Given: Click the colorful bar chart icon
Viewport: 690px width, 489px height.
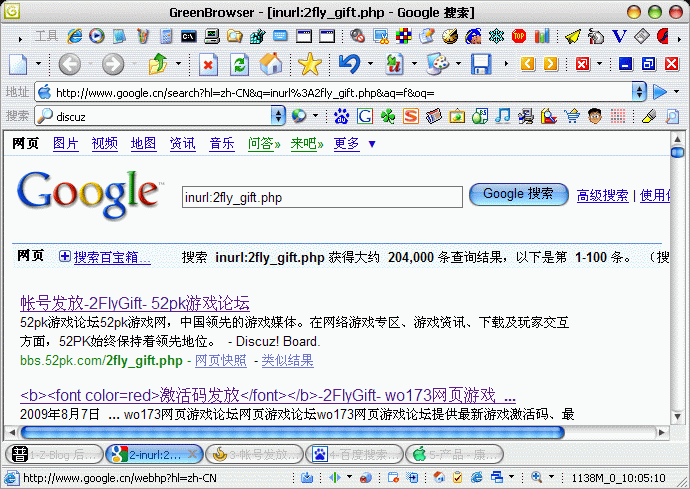Looking at the screenshot, I should pos(542,36).
